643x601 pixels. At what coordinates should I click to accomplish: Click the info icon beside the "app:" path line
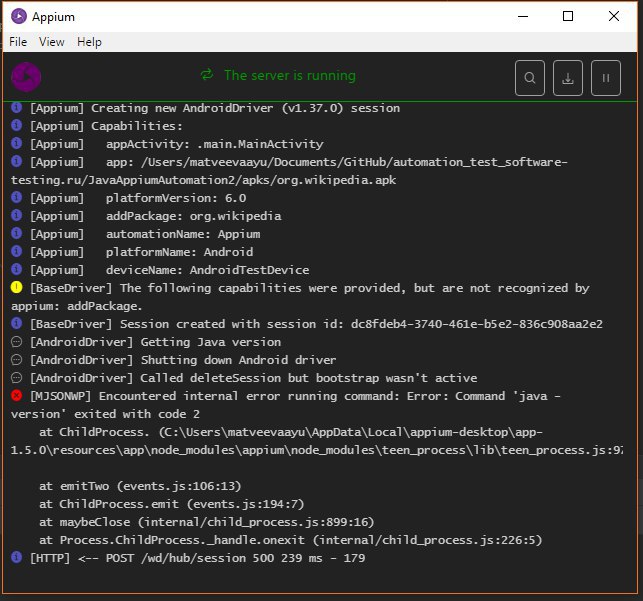16,161
